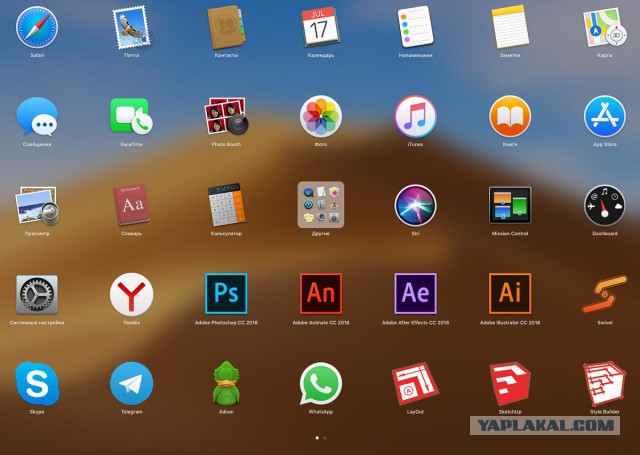The width and height of the screenshot is (640, 455).
Task: Launch Adobe After Effects CC 2018
Action: (x=415, y=294)
